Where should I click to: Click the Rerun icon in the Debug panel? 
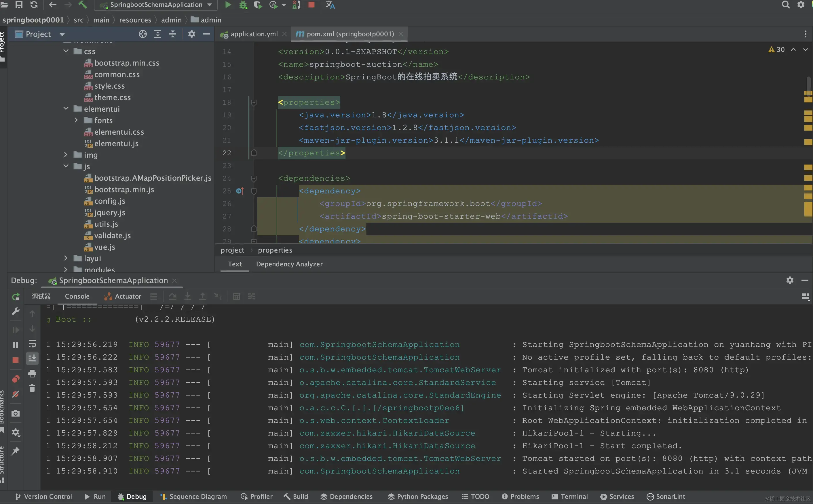16,296
